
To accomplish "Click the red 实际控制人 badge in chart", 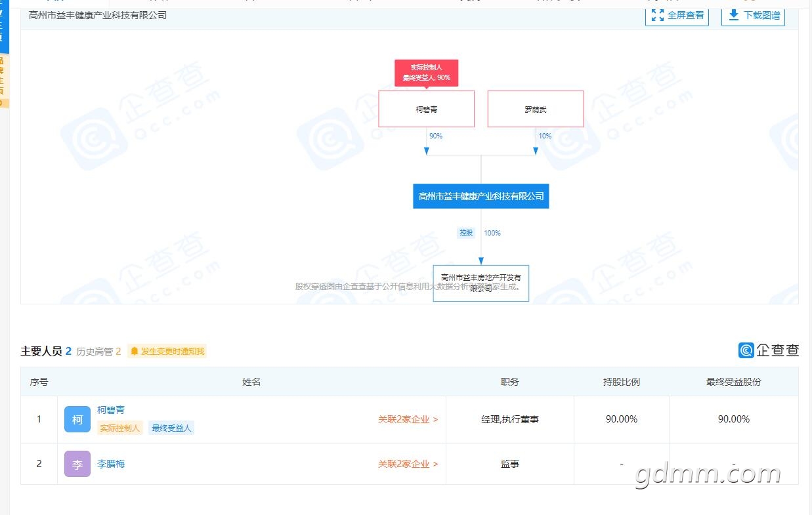I will pyautogui.click(x=426, y=72).
